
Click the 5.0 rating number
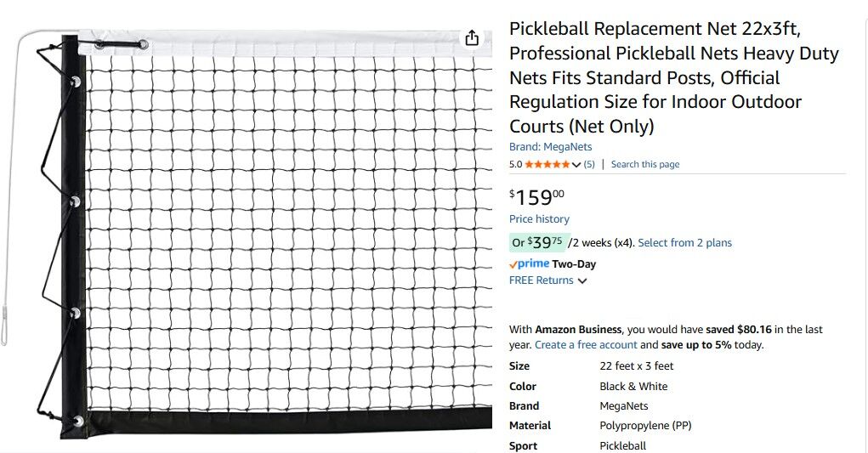pyautogui.click(x=515, y=165)
